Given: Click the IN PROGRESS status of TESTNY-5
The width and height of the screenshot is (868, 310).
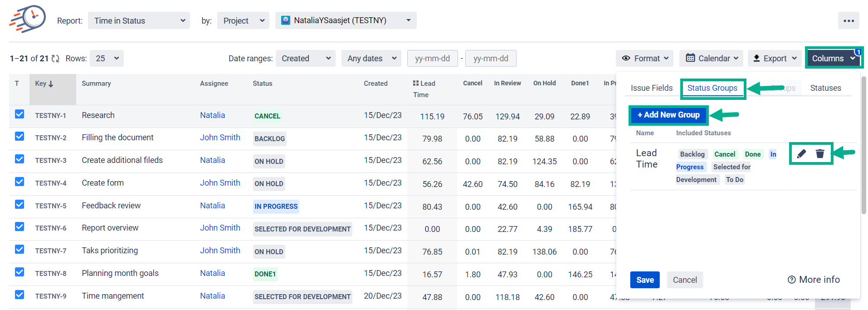Looking at the screenshot, I should tap(276, 207).
